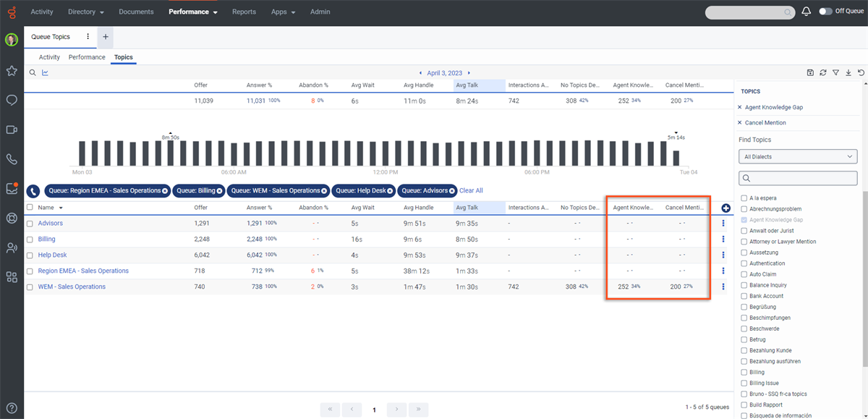Image resolution: width=868 pixels, height=419 pixels.
Task: Switch to the Performance tab
Action: [86, 56]
